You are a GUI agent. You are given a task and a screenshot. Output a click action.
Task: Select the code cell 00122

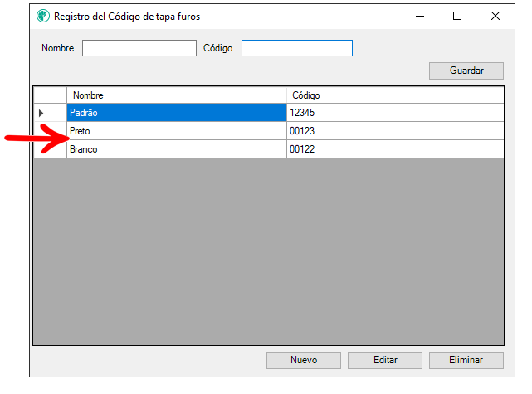[395, 149]
